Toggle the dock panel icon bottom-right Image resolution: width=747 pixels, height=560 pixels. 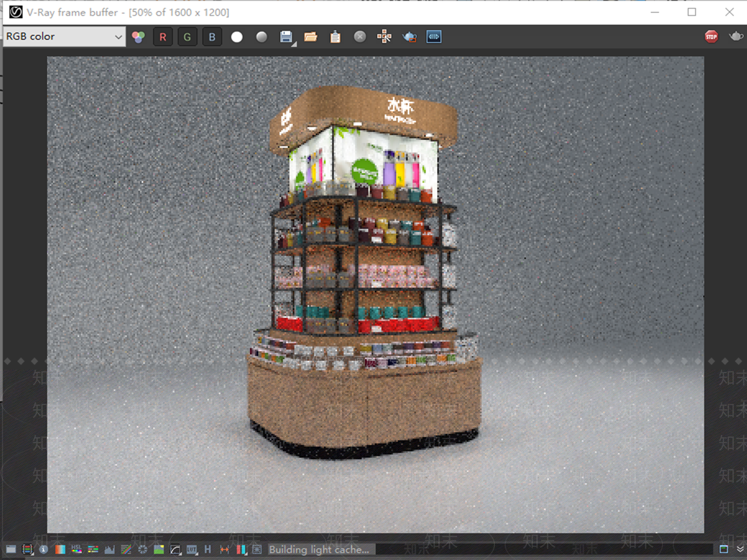724,549
